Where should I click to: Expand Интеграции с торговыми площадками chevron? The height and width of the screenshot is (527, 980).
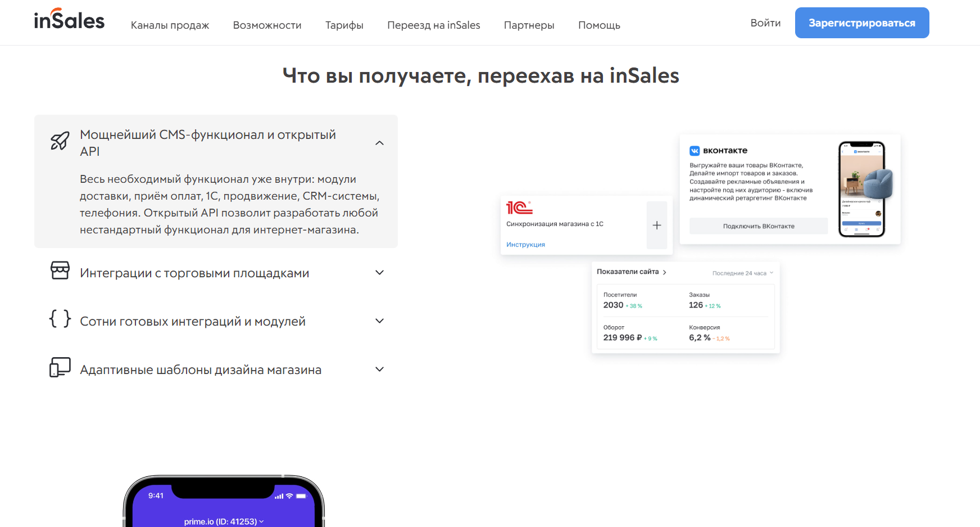380,273
